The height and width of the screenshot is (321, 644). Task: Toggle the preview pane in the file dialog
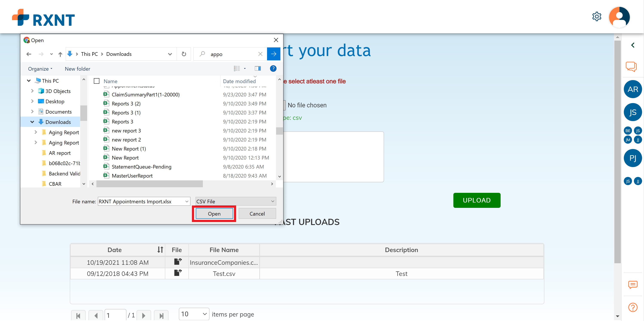point(258,68)
